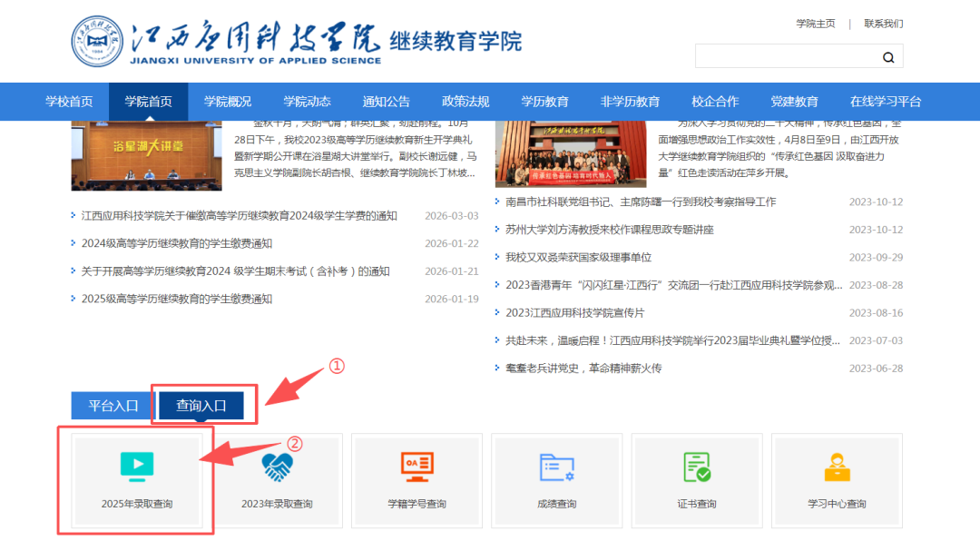Open 学籍学号查询 monitor icon
Viewport: 980px width, 541px height.
tap(416, 467)
